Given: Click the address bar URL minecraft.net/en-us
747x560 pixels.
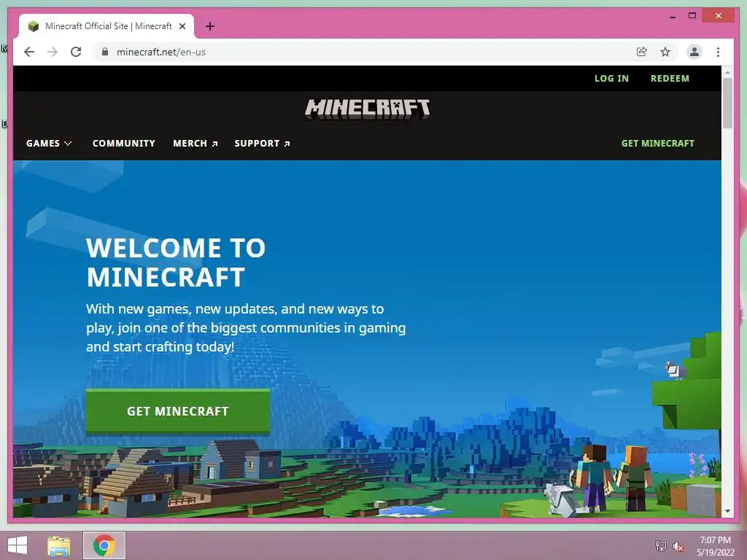Looking at the screenshot, I should point(161,52).
